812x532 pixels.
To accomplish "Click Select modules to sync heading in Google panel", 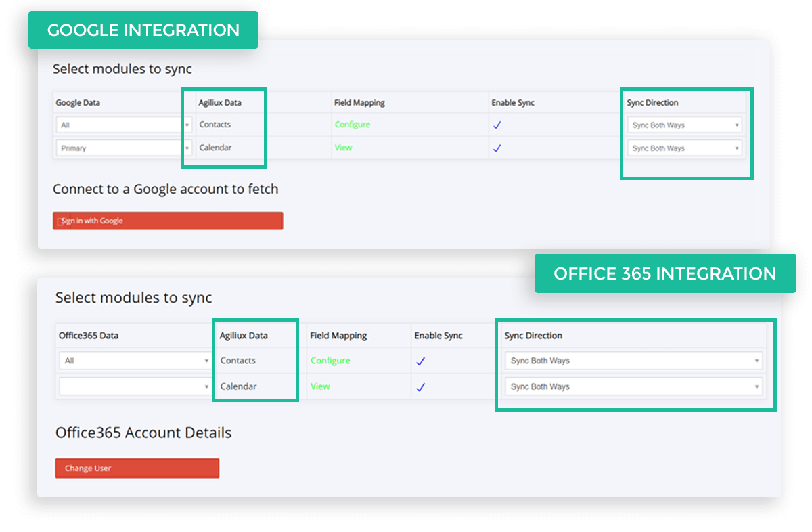I will (x=122, y=69).
